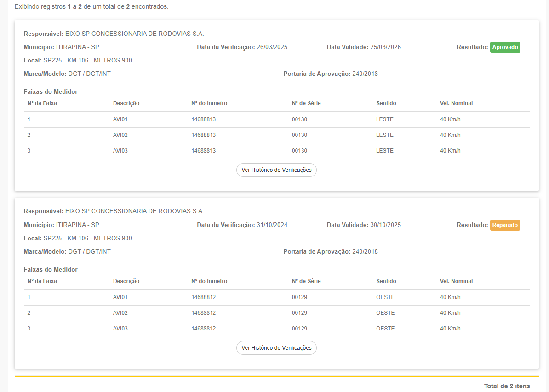Click serial number 00129 in the AVI02 row

299,313
